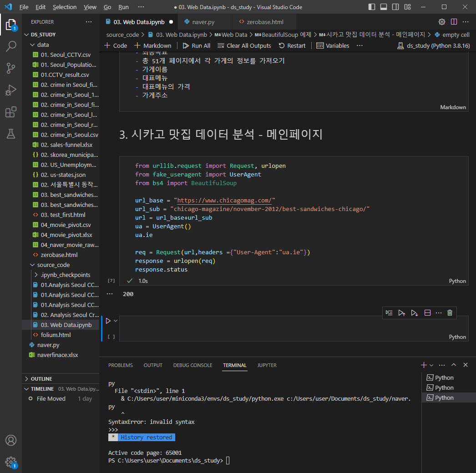Open output actions ellipsis beside 200
The height and width of the screenshot is (473, 476).
pyautogui.click(x=110, y=294)
